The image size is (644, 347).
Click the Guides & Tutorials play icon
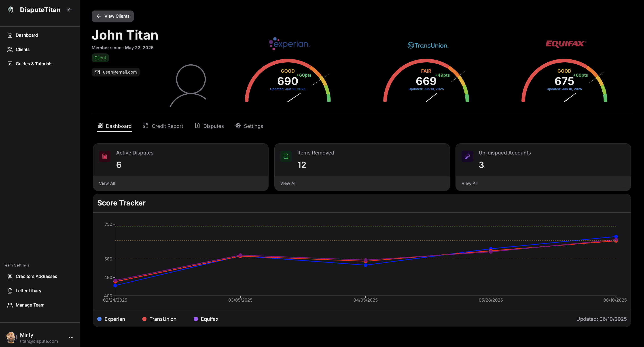point(10,64)
